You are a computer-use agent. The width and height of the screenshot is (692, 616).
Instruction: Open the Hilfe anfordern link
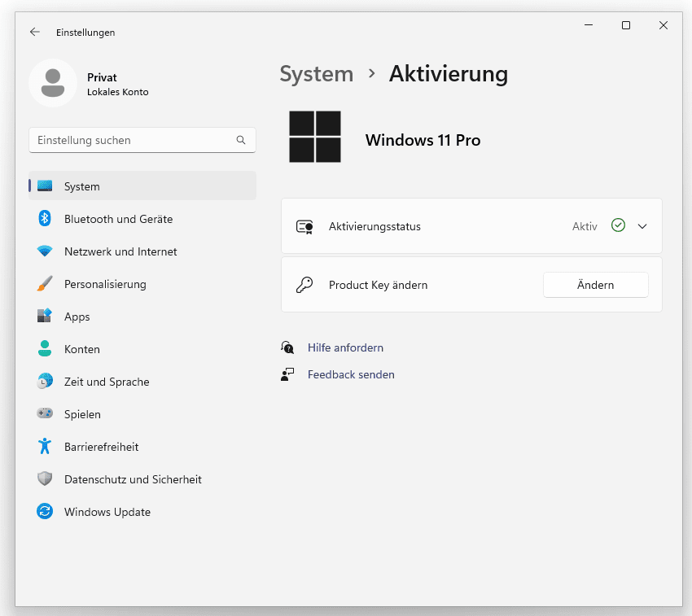(345, 347)
